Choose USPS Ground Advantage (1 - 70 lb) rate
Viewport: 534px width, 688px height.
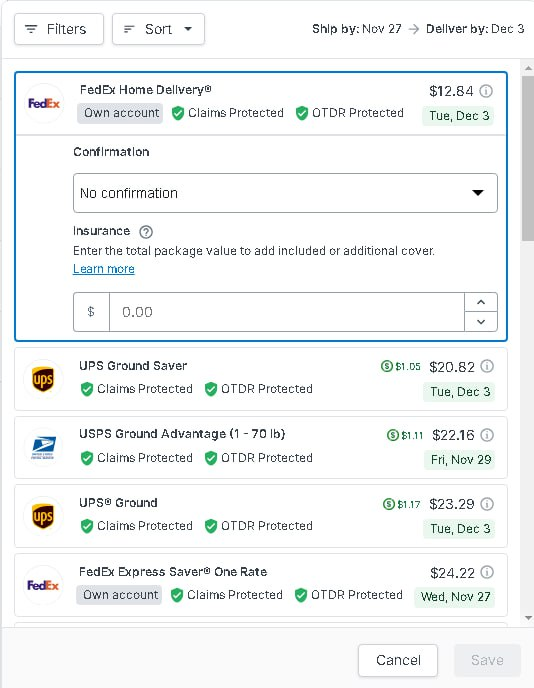[261, 448]
